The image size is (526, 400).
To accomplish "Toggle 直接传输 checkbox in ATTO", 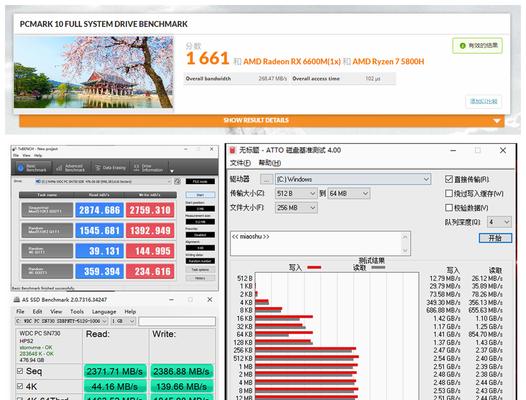I will click(x=449, y=179).
